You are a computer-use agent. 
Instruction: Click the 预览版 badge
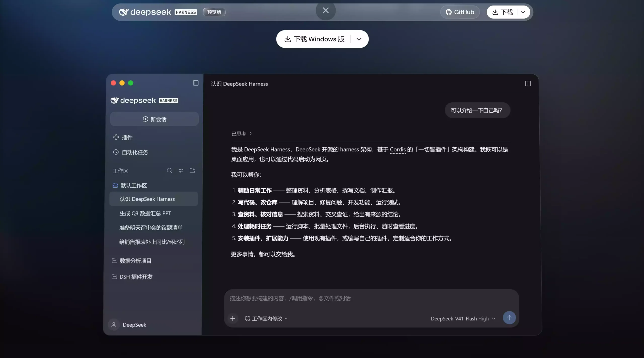click(214, 12)
